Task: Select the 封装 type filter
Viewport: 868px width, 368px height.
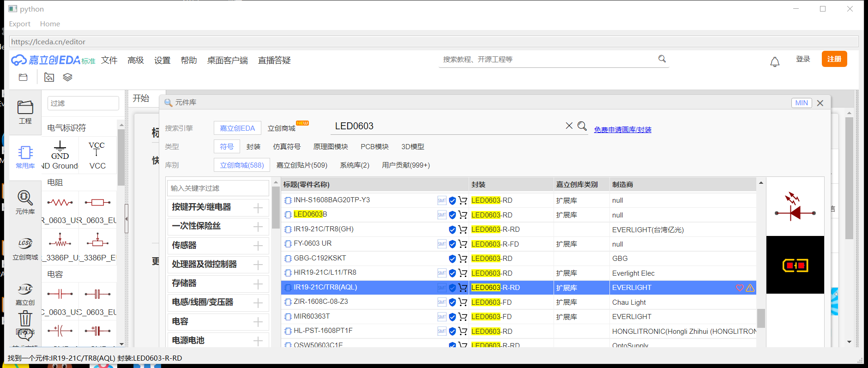Action: click(x=253, y=146)
